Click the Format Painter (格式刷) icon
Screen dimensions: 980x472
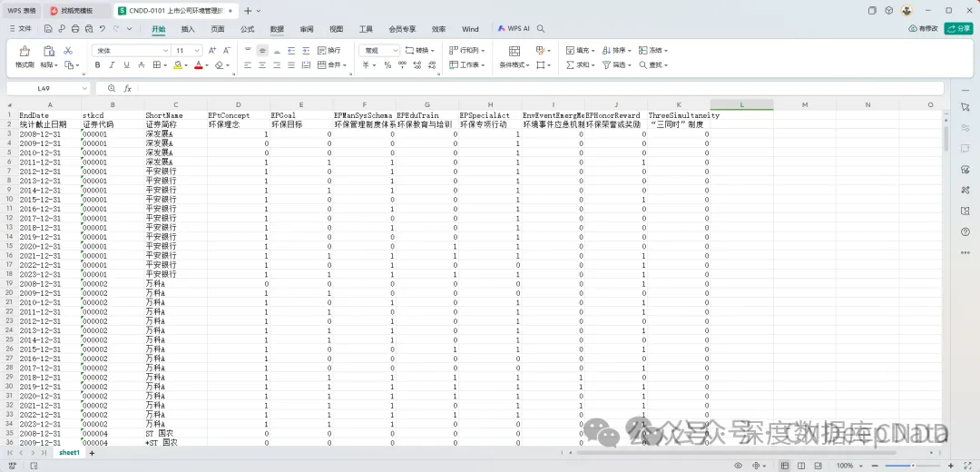coord(24,51)
